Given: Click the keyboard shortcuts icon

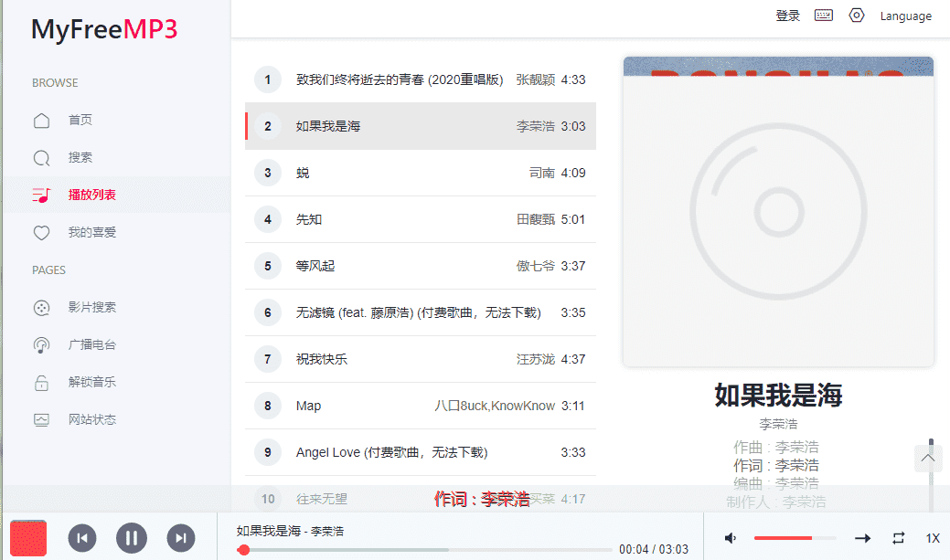Looking at the screenshot, I should tap(824, 16).
